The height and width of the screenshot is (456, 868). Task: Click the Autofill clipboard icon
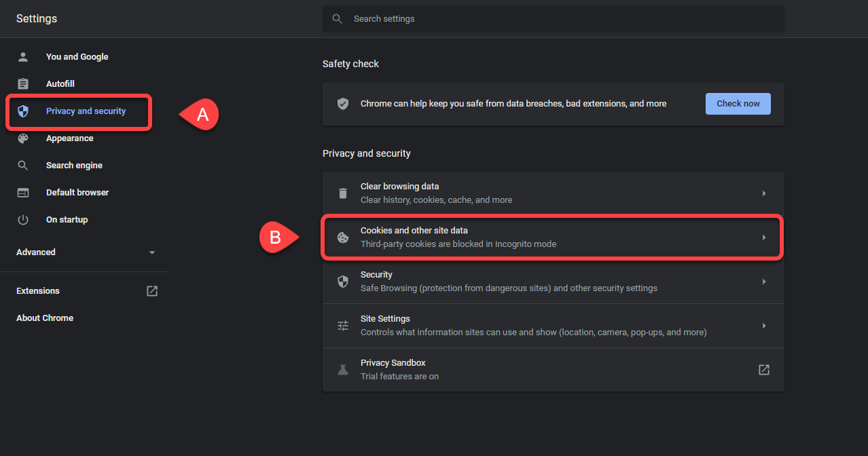point(23,84)
